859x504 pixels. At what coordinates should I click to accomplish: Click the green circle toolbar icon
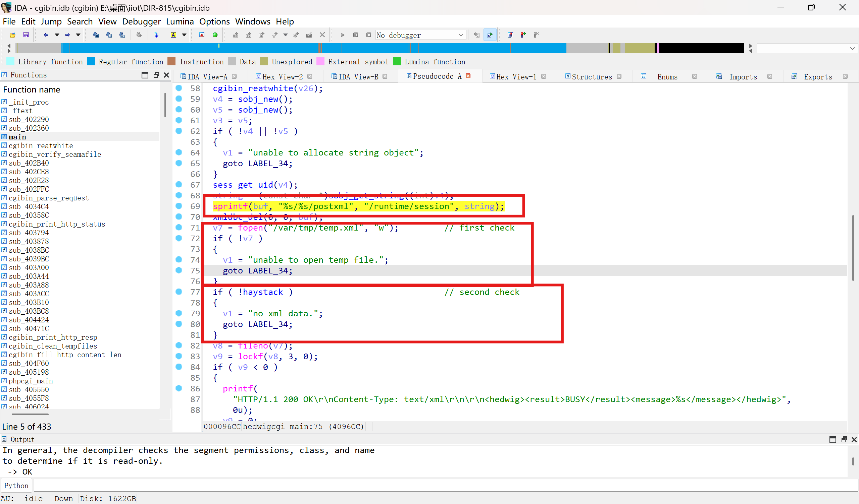[215, 35]
